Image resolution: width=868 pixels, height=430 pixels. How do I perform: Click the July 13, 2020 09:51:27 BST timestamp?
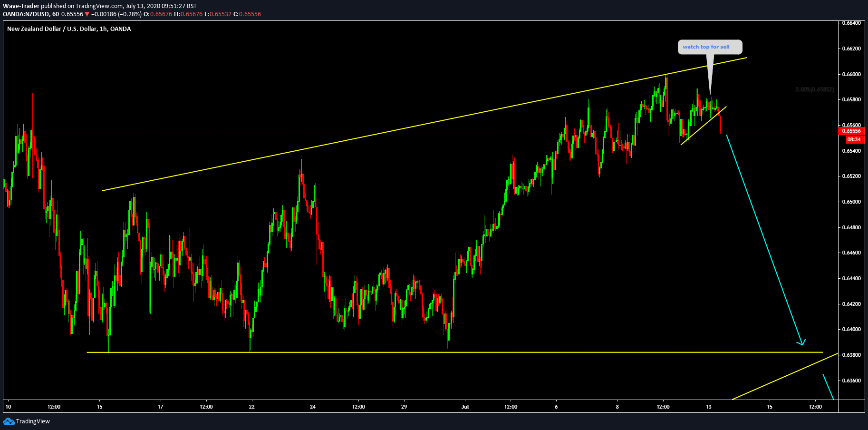pyautogui.click(x=161, y=6)
